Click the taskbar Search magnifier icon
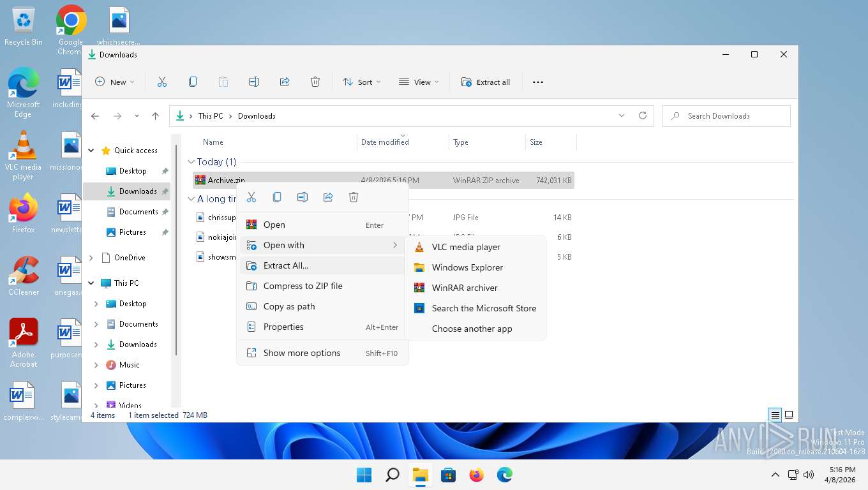Image resolution: width=868 pixels, height=490 pixels. point(393,475)
